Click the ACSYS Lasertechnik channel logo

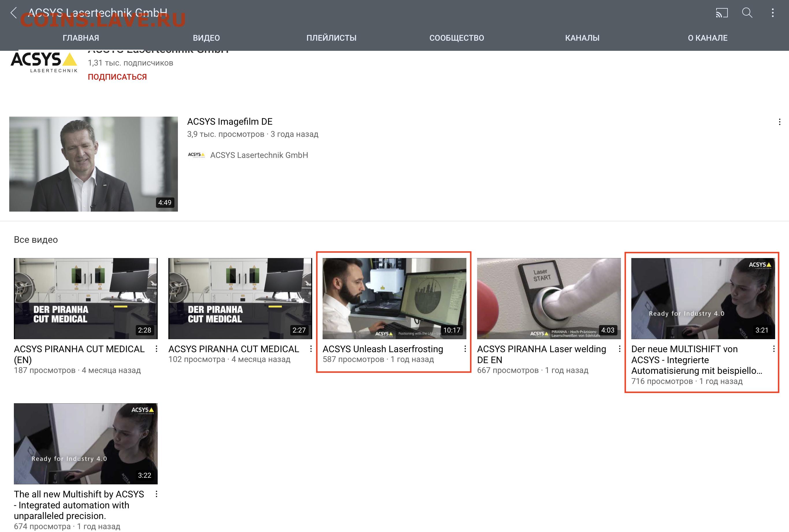tap(44, 62)
